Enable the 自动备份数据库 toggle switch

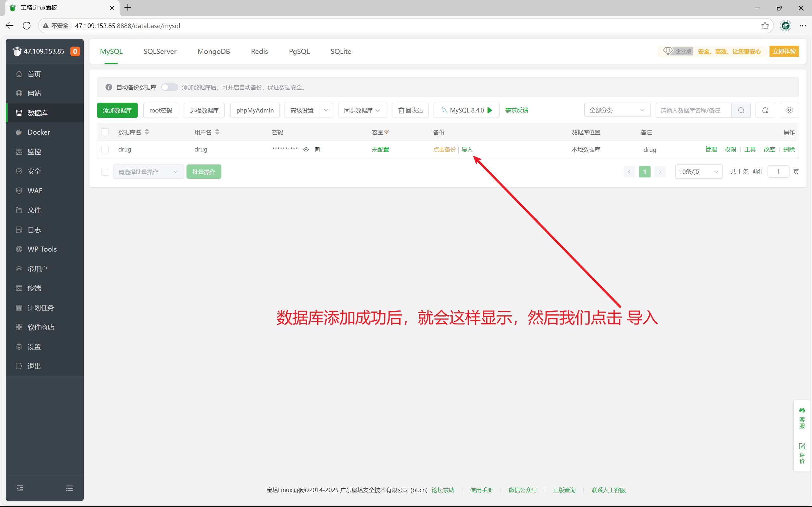[x=169, y=87]
